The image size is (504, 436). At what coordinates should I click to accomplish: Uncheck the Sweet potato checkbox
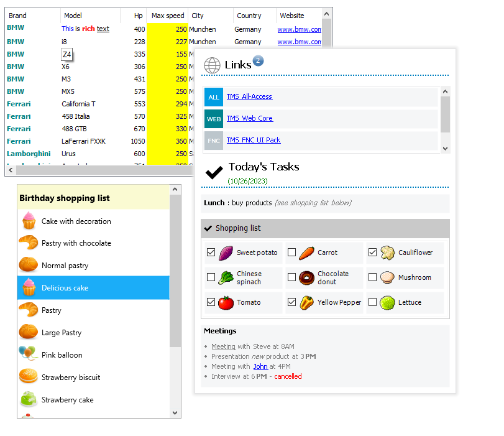(211, 253)
